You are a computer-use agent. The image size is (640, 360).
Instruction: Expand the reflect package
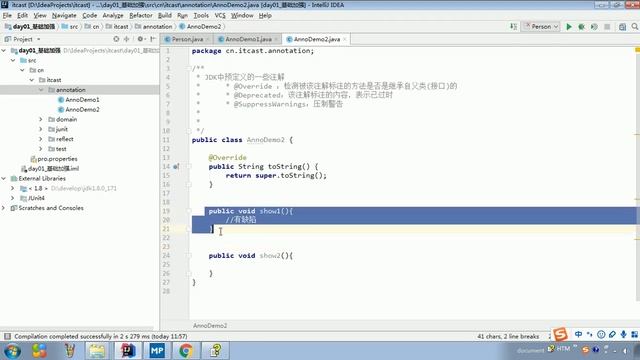pyautogui.click(x=41, y=139)
